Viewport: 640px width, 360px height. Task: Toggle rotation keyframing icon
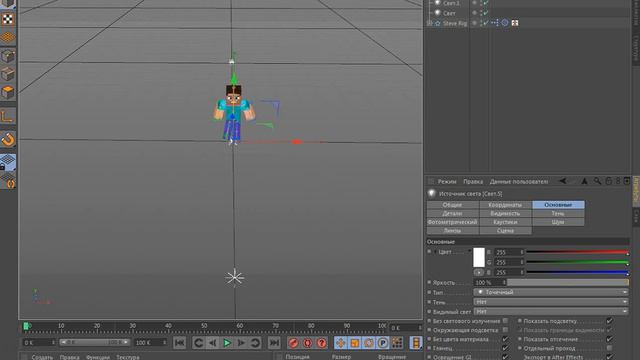[x=369, y=343]
